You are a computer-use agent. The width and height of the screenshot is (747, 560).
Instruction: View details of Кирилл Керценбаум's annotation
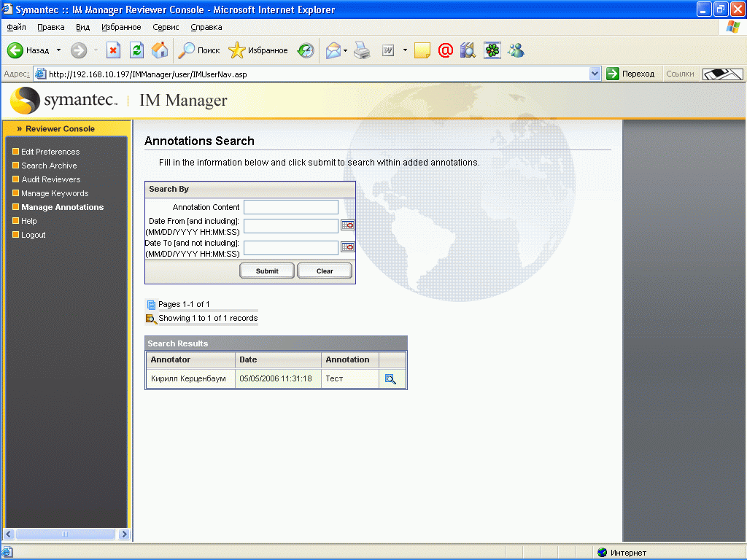click(391, 379)
